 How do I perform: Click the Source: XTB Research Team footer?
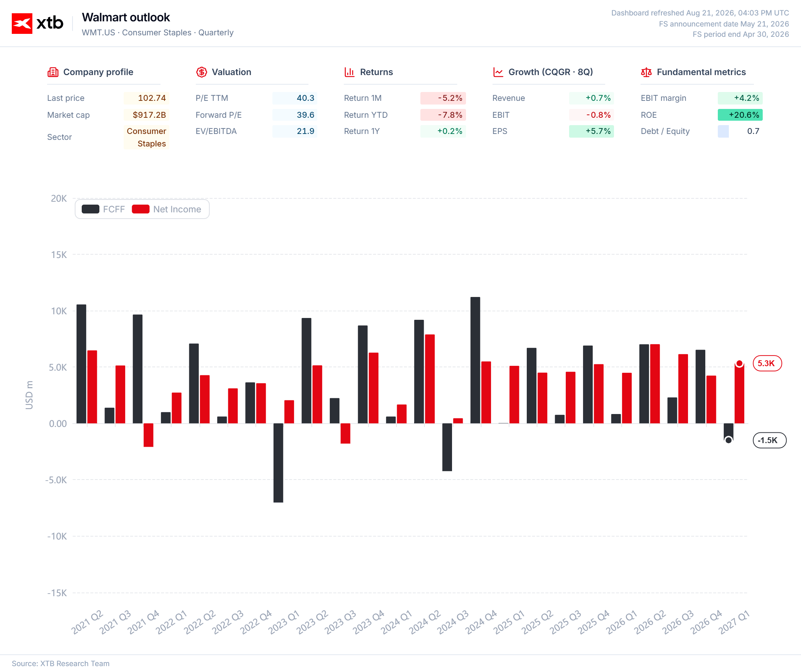click(61, 664)
